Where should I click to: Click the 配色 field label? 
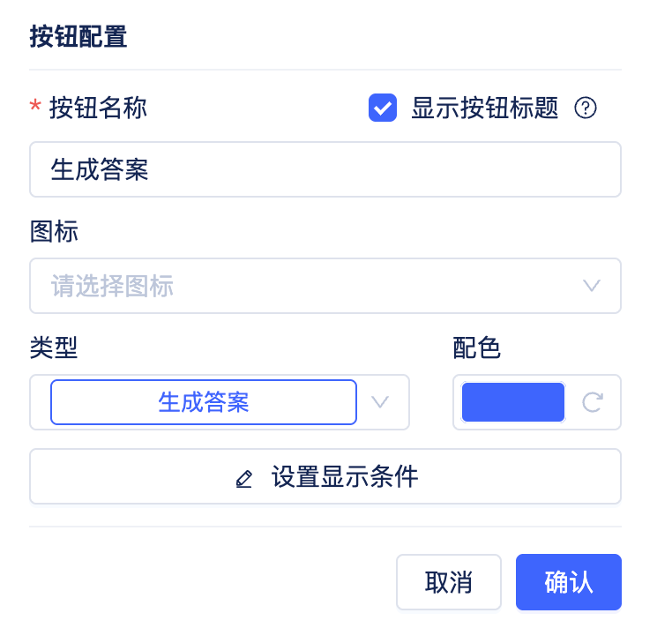[477, 348]
